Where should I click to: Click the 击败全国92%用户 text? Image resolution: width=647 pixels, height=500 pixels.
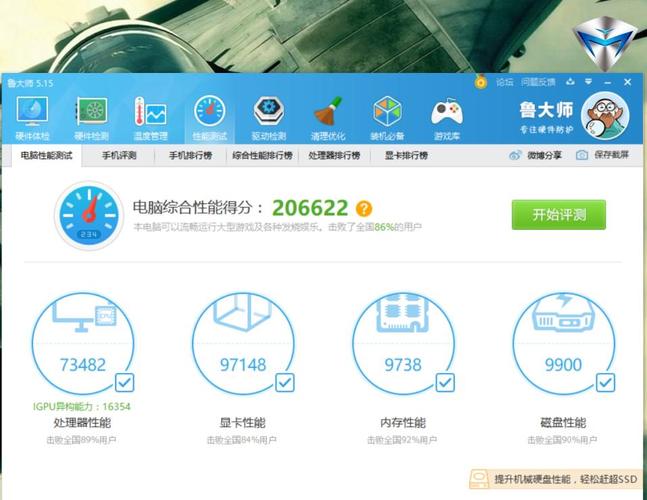pyautogui.click(x=402, y=440)
